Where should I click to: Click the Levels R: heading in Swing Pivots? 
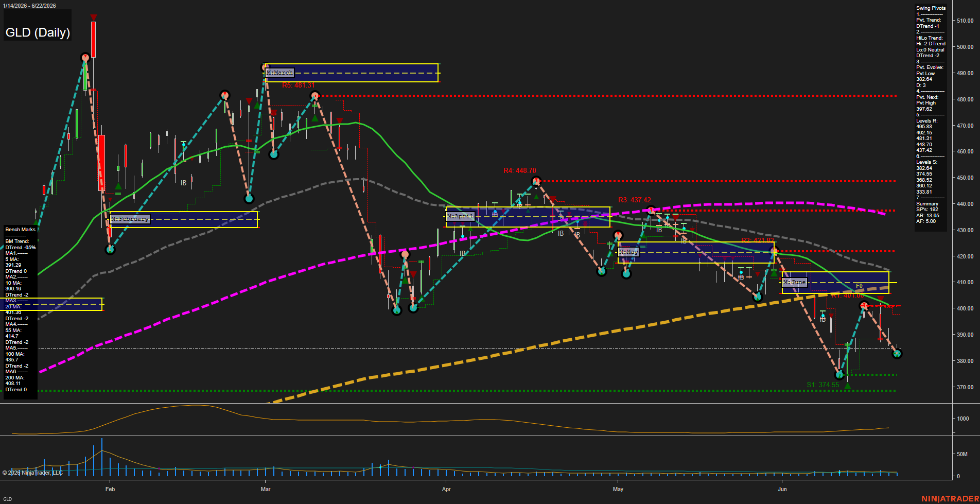(x=927, y=121)
